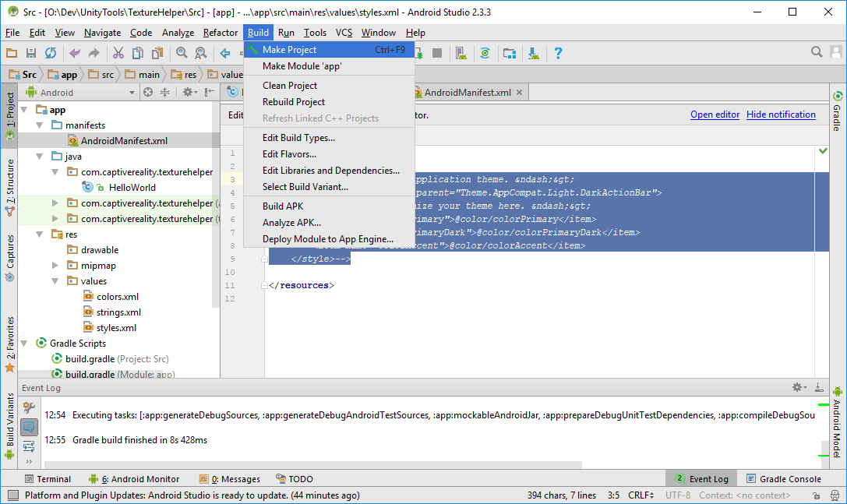Screen dimensions: 847x504
Task: Collapse the res folder
Action: (x=40, y=234)
